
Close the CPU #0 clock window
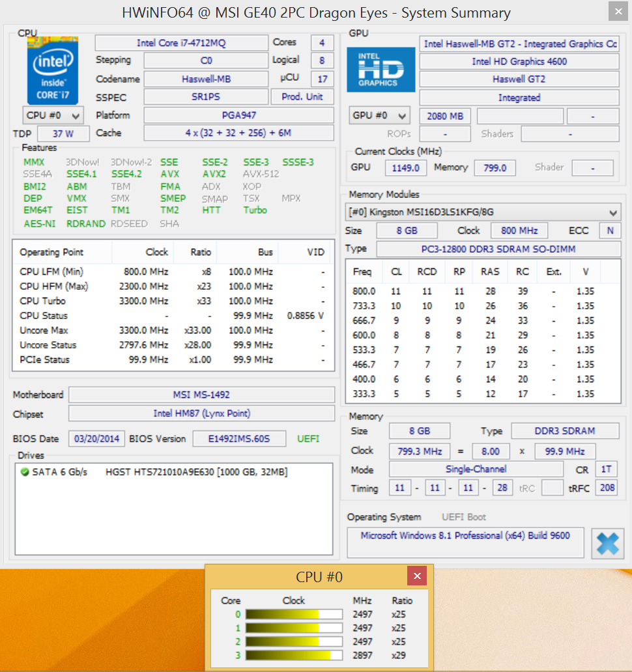(x=417, y=576)
